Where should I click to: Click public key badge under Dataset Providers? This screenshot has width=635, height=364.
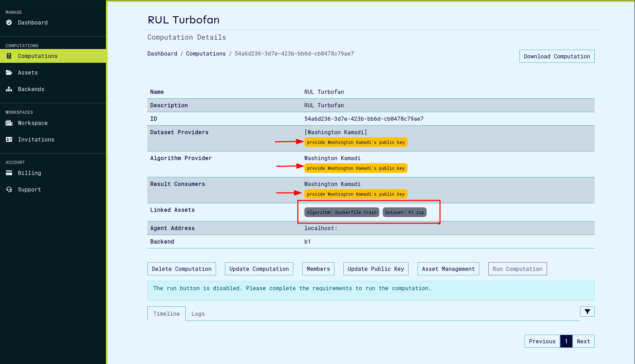pos(356,142)
